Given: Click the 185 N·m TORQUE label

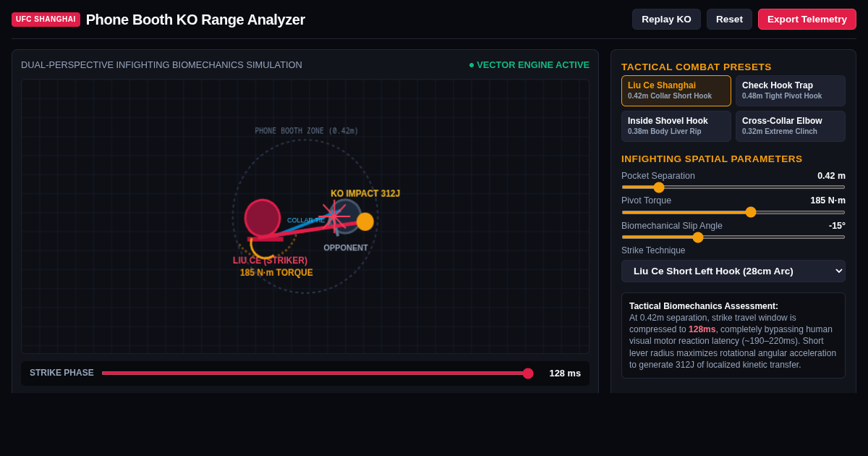Looking at the screenshot, I should pyautogui.click(x=276, y=273).
